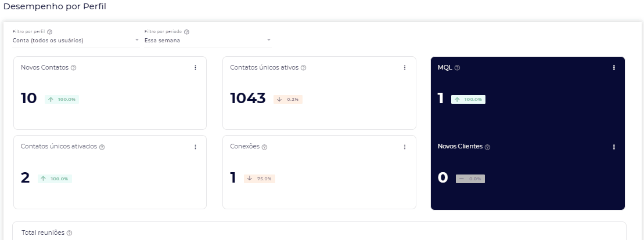Click the Conexões help icon
644x240 pixels.
point(265,147)
